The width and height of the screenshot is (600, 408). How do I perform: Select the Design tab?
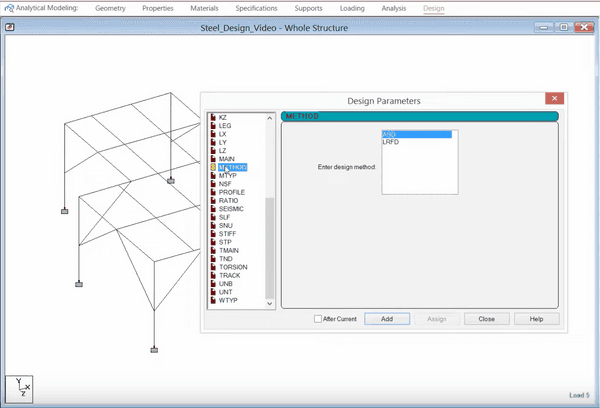(434, 8)
